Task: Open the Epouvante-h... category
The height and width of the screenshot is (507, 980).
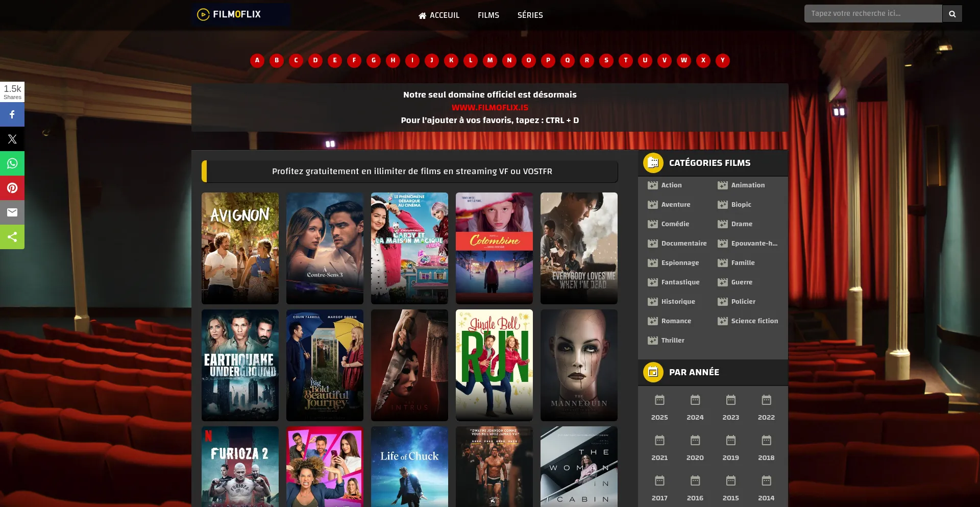Action: point(754,244)
